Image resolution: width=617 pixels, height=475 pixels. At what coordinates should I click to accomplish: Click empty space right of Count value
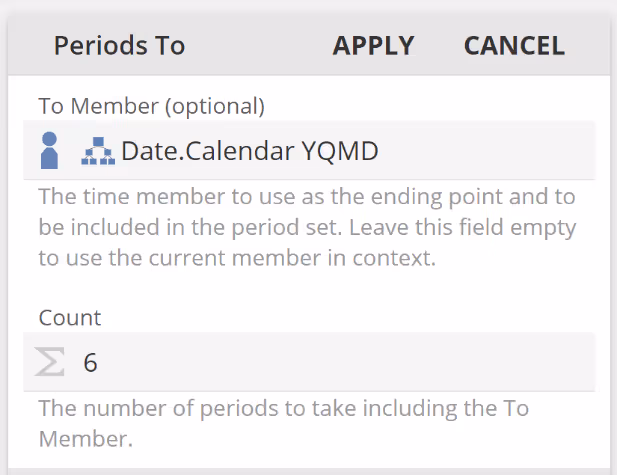pyautogui.click(x=340, y=362)
